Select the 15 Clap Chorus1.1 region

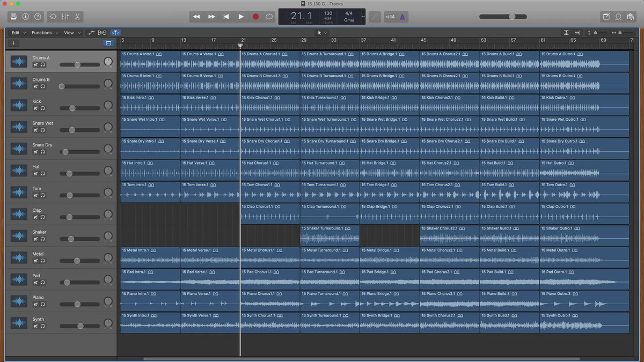[270, 213]
